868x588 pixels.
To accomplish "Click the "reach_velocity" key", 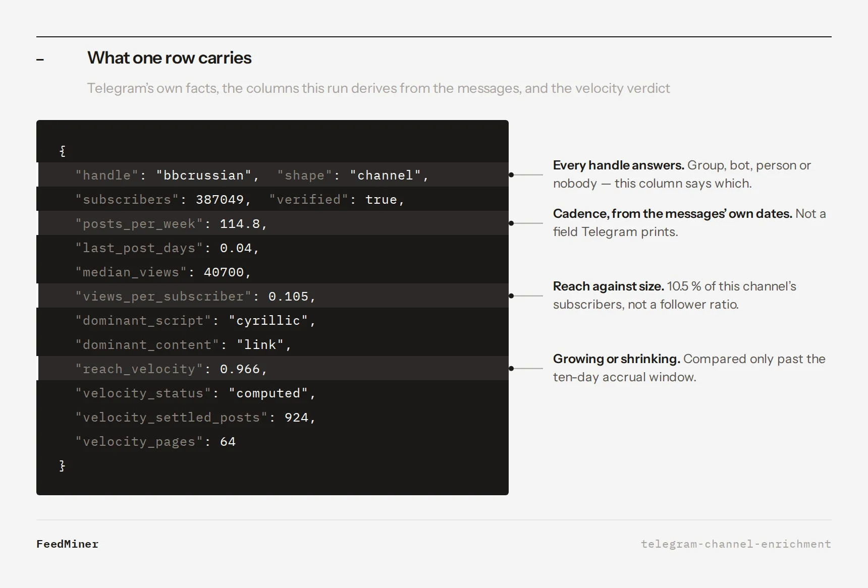I will 139,369.
